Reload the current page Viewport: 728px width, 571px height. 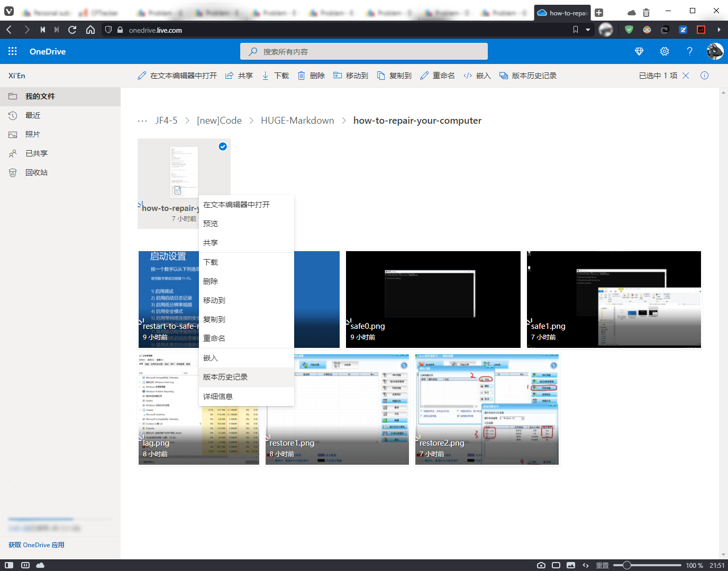click(72, 30)
